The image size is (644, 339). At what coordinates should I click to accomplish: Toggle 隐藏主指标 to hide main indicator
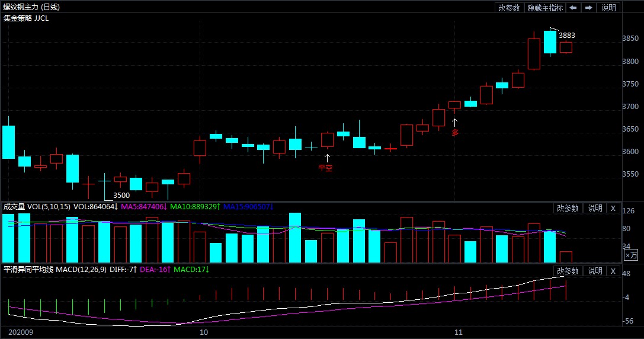pyautogui.click(x=544, y=8)
